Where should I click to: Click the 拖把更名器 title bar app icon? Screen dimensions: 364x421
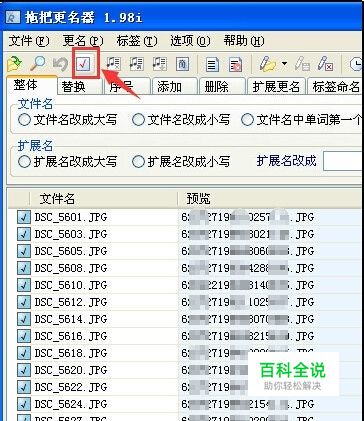click(14, 17)
